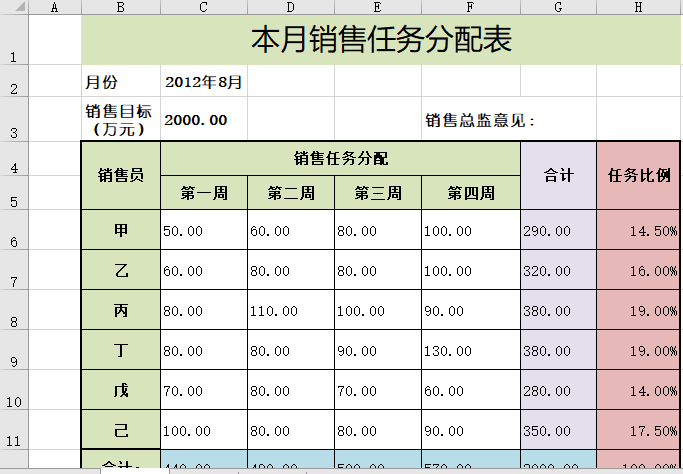Select row 8 header

14,310
